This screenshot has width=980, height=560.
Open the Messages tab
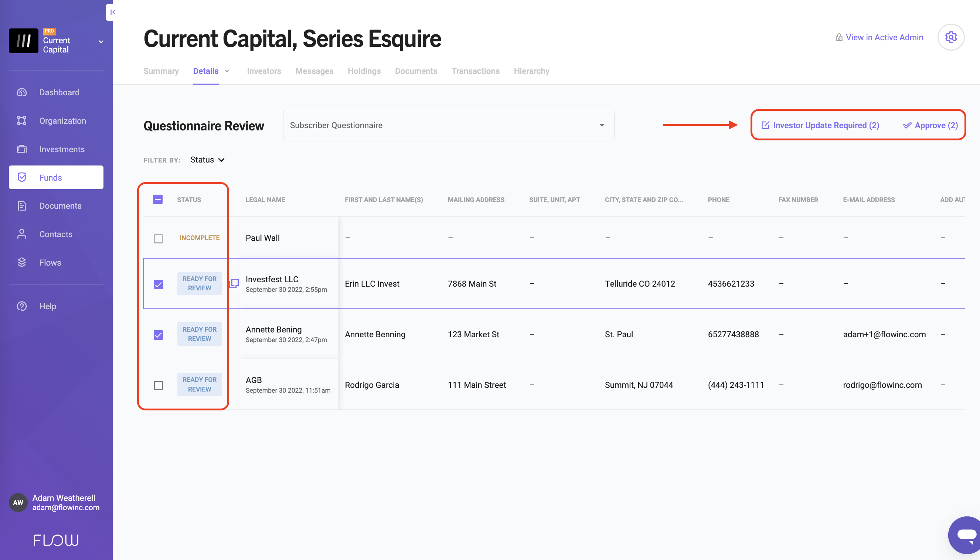(314, 71)
